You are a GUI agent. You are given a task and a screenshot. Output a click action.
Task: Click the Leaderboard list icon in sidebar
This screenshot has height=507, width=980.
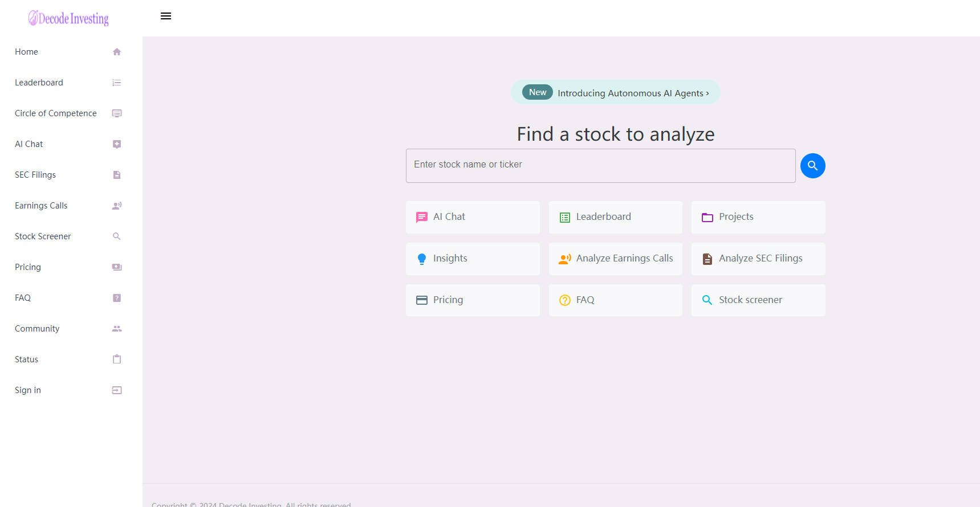(x=117, y=83)
